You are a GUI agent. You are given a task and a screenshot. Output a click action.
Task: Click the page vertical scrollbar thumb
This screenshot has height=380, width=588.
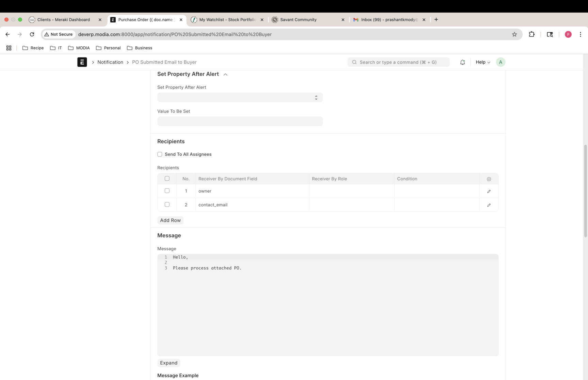[585, 191]
